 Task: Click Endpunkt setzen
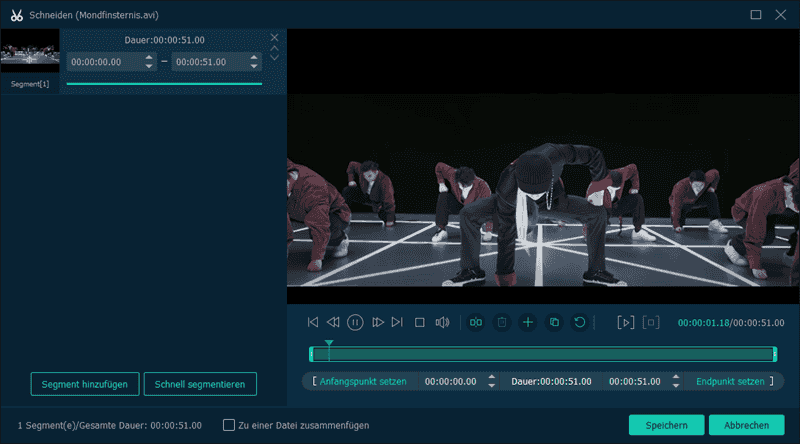pos(730,381)
